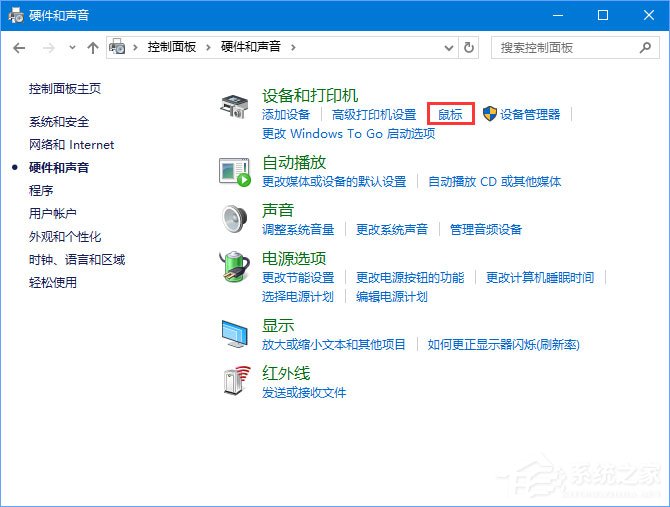The image size is (670, 507).
Task: Open 设备管理器 link
Action: tap(530, 114)
